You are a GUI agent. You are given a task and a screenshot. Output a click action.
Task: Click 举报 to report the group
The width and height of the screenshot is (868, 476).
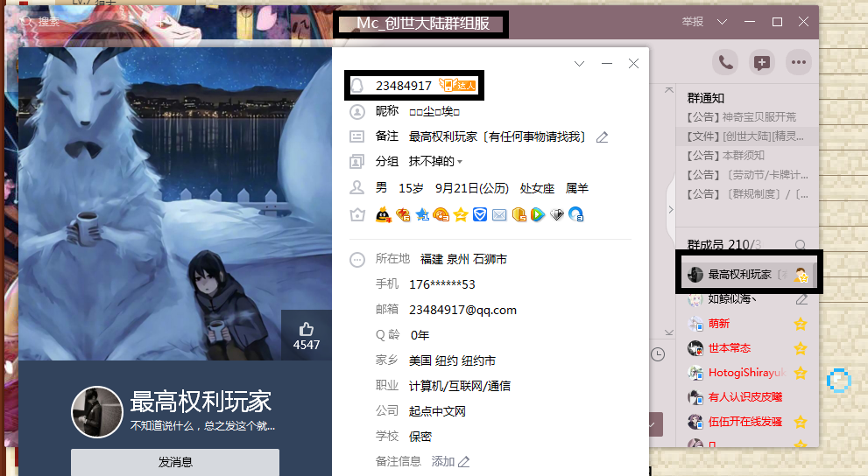693,22
